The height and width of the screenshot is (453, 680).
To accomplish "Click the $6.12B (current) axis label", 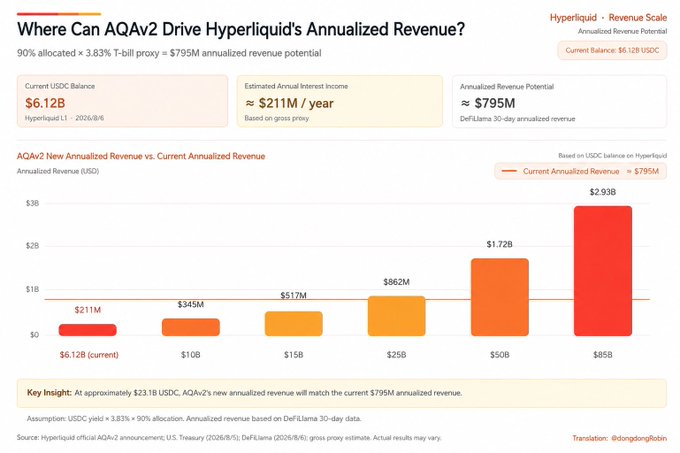I will pyautogui.click(x=89, y=355).
